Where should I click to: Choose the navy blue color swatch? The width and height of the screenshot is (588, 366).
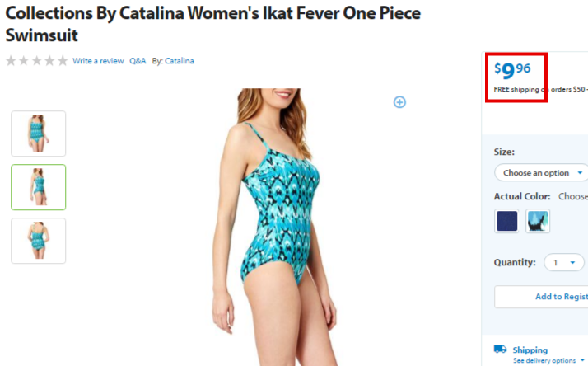click(x=506, y=221)
